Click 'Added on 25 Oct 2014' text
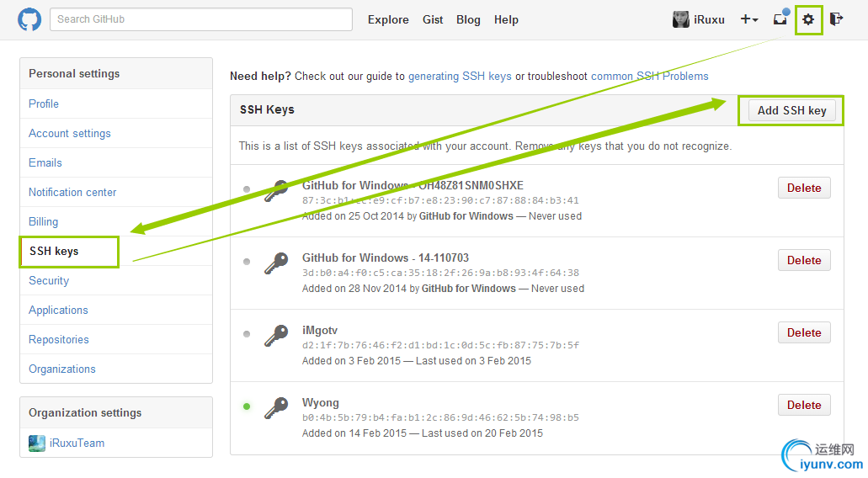 pyautogui.click(x=354, y=216)
